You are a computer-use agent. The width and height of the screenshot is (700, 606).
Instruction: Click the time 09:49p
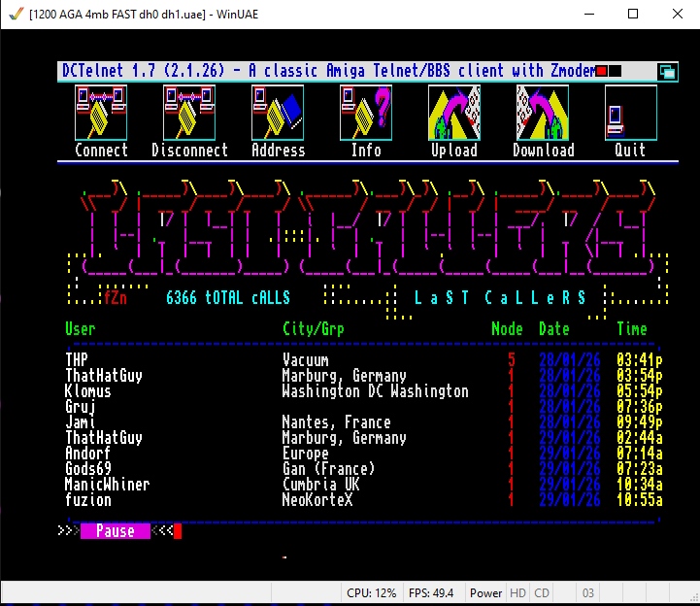pyautogui.click(x=640, y=422)
